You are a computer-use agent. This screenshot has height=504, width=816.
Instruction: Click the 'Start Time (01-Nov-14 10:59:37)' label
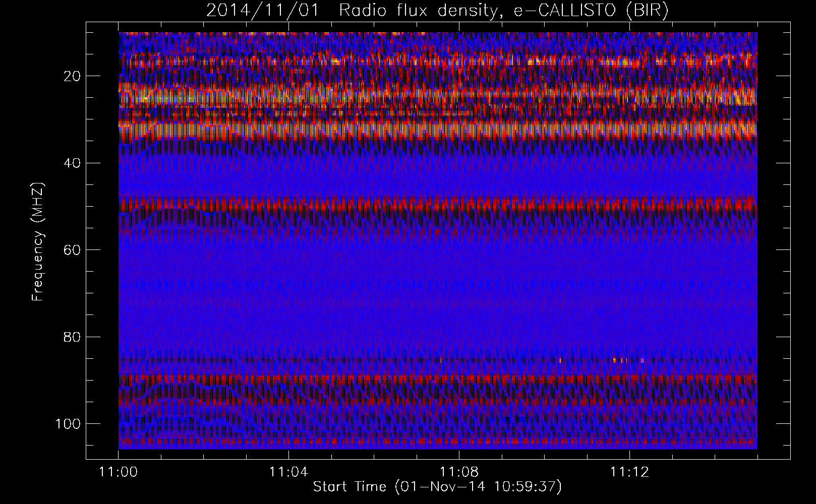(437, 487)
